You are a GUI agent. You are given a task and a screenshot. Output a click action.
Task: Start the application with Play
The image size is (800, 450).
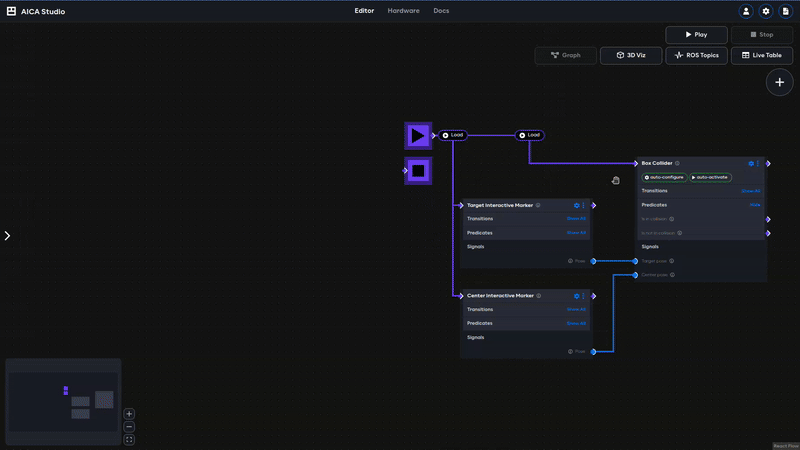pos(696,35)
